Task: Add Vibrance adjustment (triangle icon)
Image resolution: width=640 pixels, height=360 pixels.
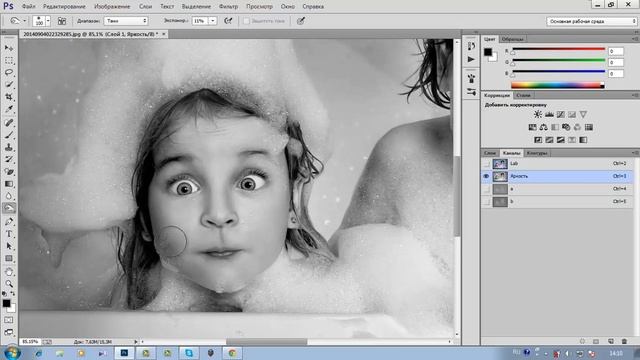Action: pos(583,114)
